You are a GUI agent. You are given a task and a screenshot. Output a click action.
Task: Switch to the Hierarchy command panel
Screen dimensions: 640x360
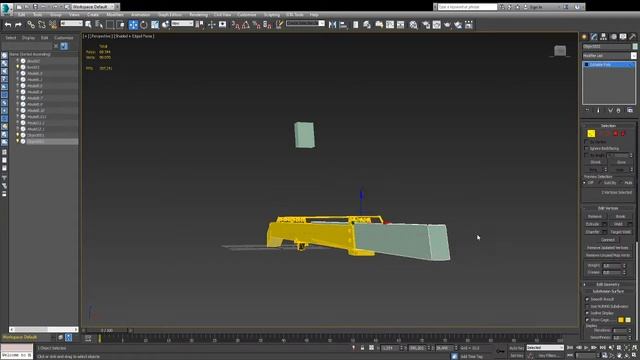pos(604,37)
